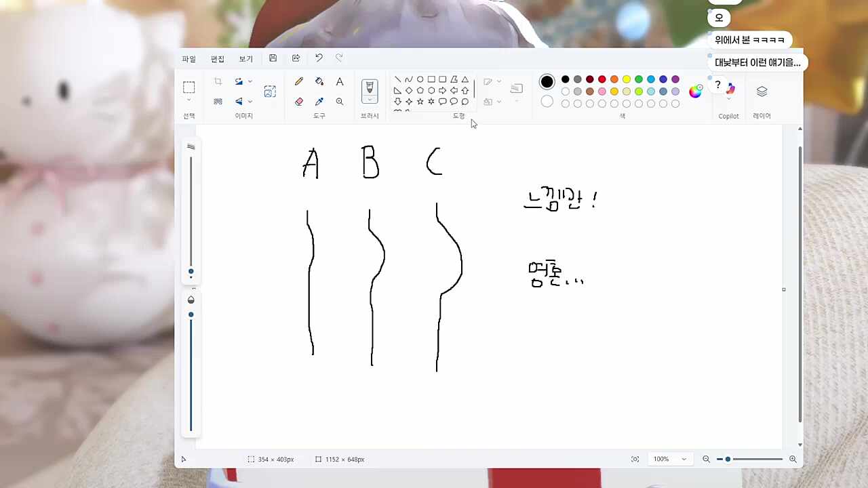The image size is (868, 488).
Task: Select the Pencil tool
Action: (298, 81)
